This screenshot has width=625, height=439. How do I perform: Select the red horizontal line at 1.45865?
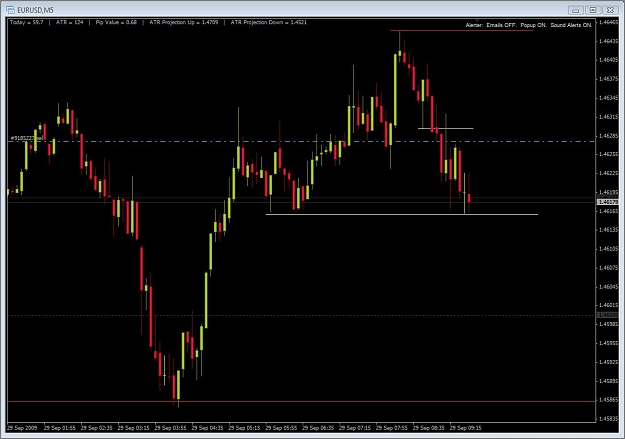(x=301, y=401)
